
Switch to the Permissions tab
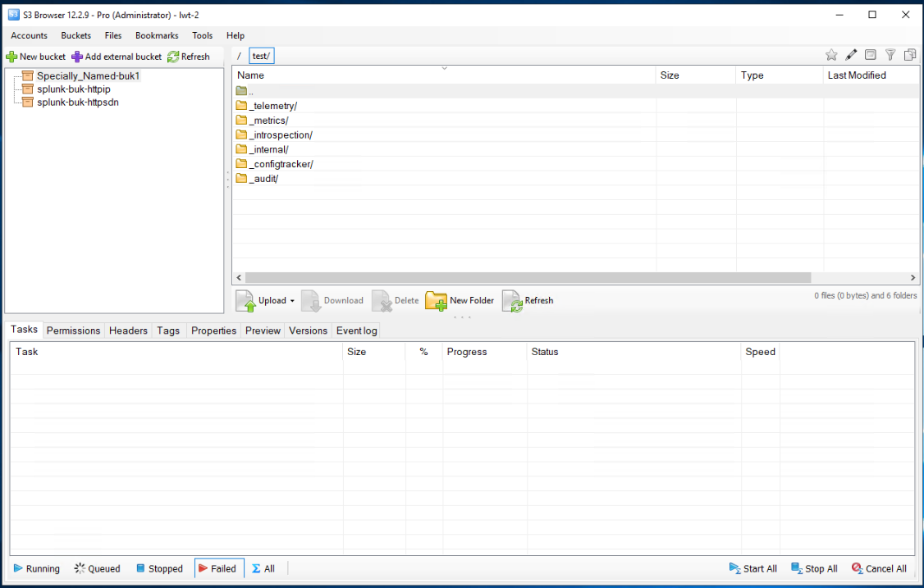click(73, 330)
